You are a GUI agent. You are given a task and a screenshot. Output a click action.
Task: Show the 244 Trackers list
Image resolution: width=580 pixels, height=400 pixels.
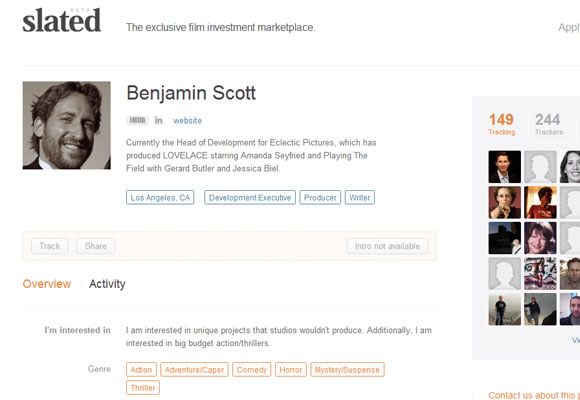549,124
